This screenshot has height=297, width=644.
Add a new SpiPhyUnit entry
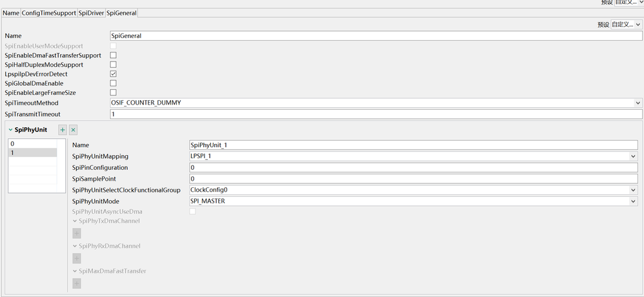[63, 130]
